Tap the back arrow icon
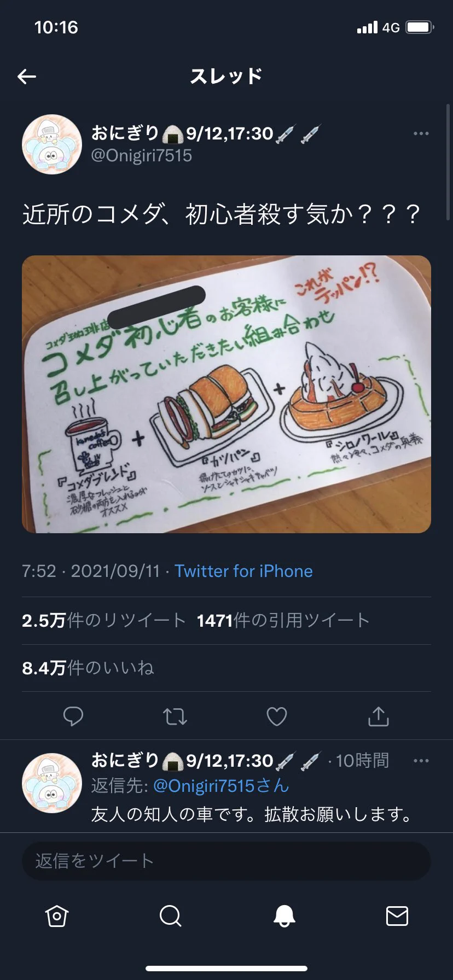 26,77
